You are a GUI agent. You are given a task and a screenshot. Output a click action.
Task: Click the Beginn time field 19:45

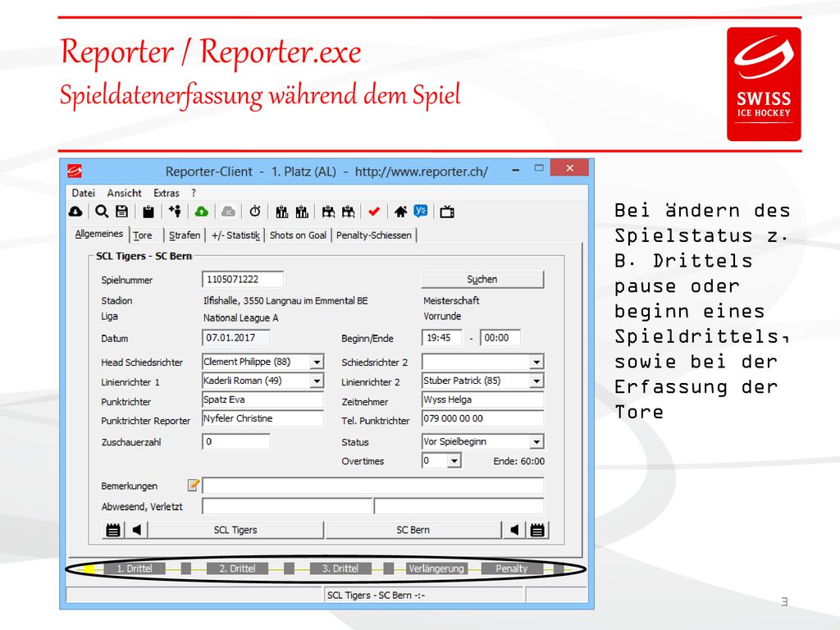[x=442, y=337]
